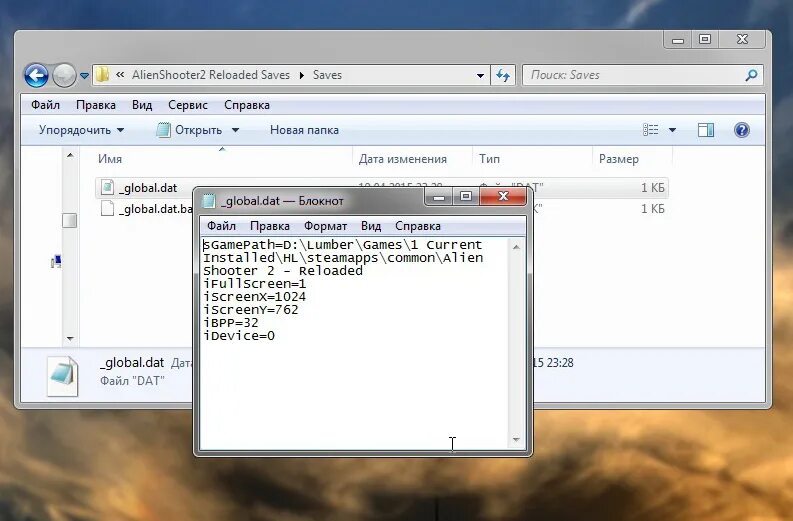Click the _global.dat file icon
This screenshot has width=793, height=521.
tap(107, 187)
